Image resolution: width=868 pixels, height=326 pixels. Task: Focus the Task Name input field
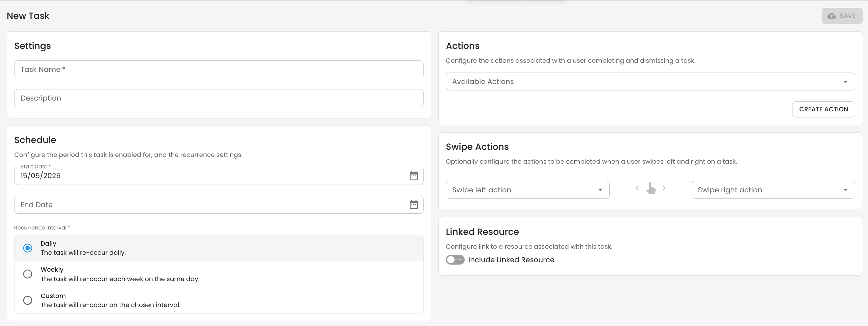[219, 70]
